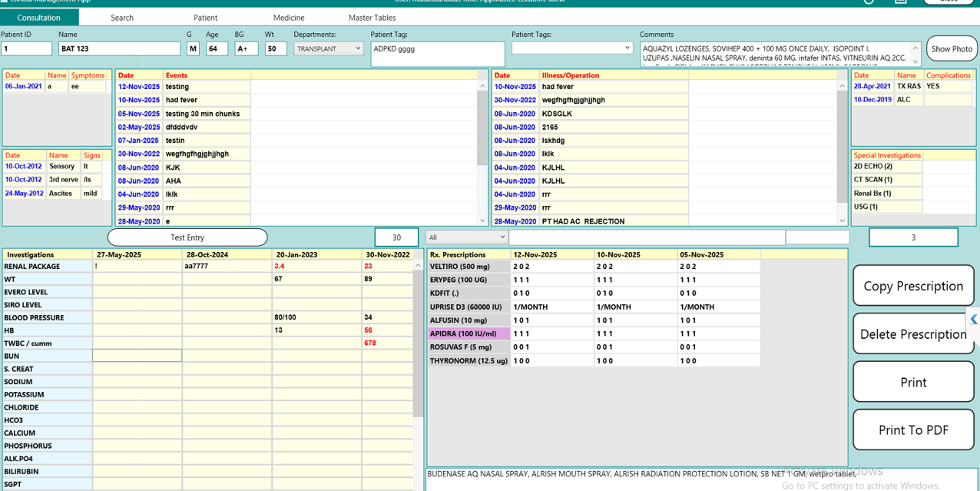This screenshot has width=980, height=491.
Task: Click the Name field containing BAT 123
Action: [x=119, y=48]
